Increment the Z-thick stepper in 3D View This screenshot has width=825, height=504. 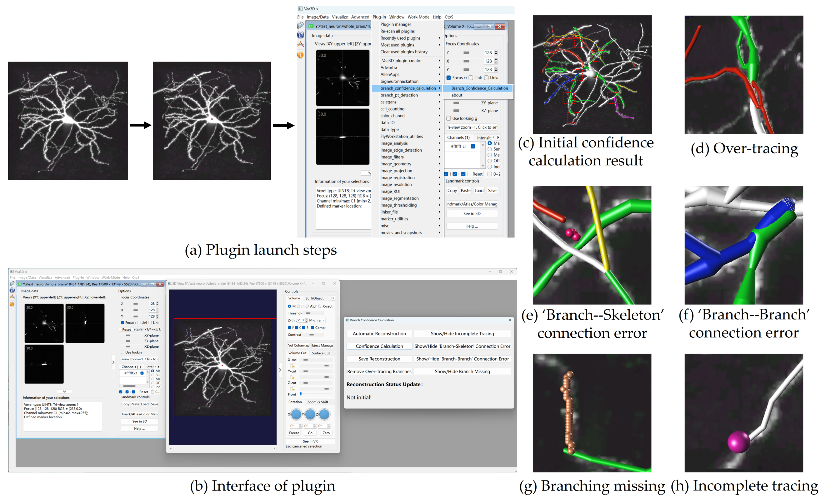[x=306, y=319]
